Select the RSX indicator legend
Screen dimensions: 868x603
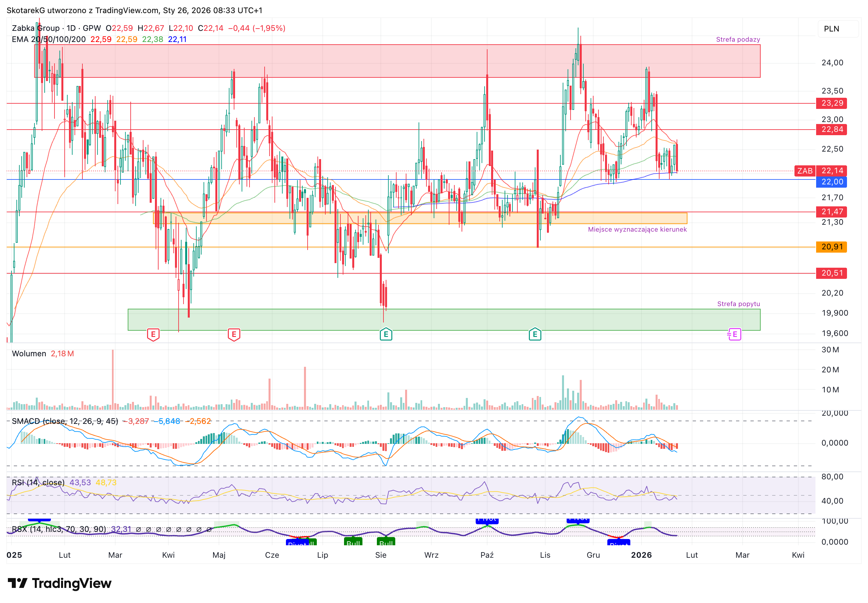(59, 529)
